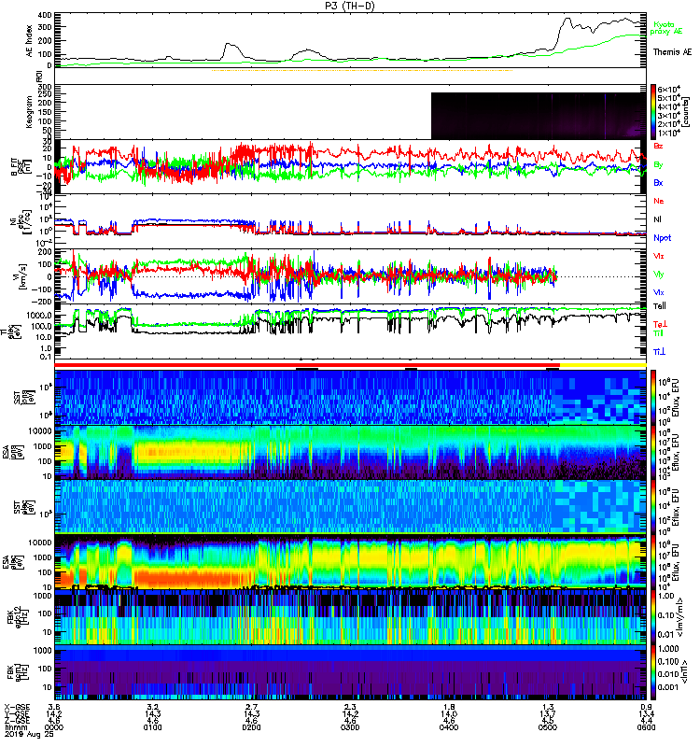This screenshot has height=747, width=700.
Task: Select the red Ne density legend label
Action: [x=658, y=201]
